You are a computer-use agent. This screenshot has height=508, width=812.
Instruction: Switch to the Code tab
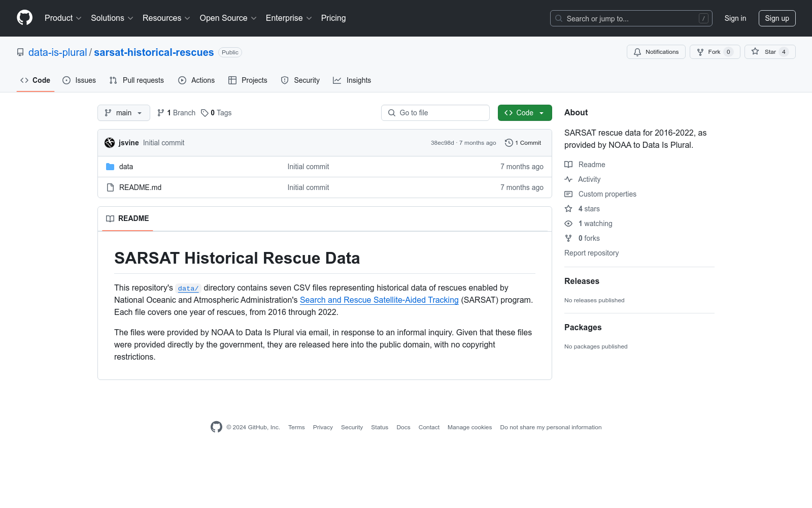coord(36,80)
